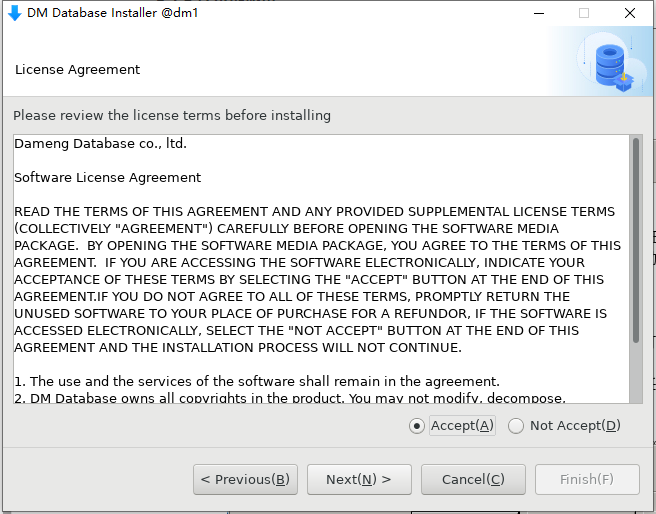
Task: Minimize the DM Database Installer window
Action: (x=539, y=13)
